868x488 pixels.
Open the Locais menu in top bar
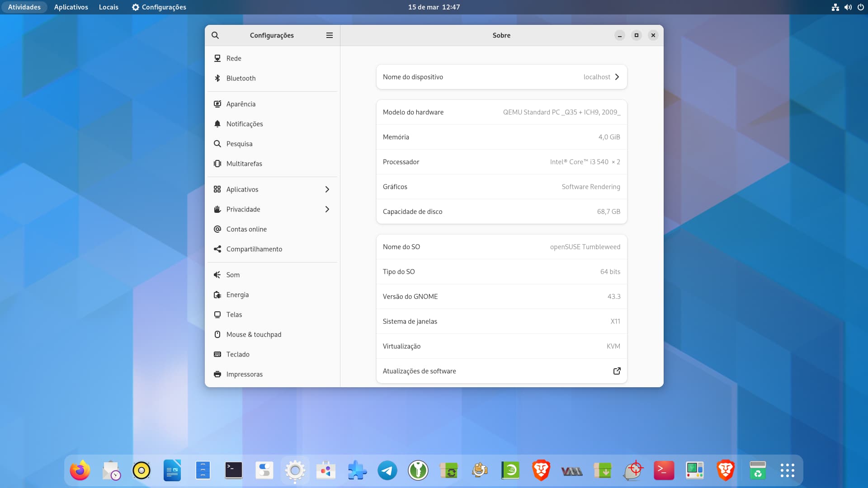[x=108, y=7]
